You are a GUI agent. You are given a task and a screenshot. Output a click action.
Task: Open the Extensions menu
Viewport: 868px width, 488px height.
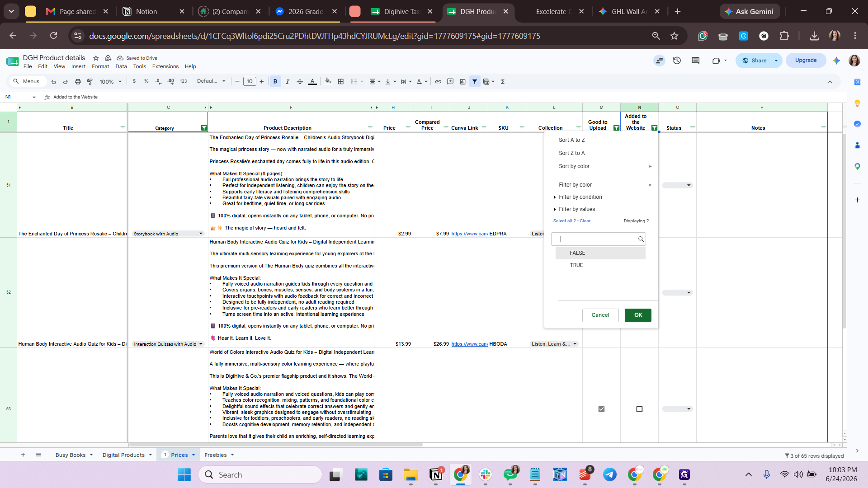click(x=165, y=66)
